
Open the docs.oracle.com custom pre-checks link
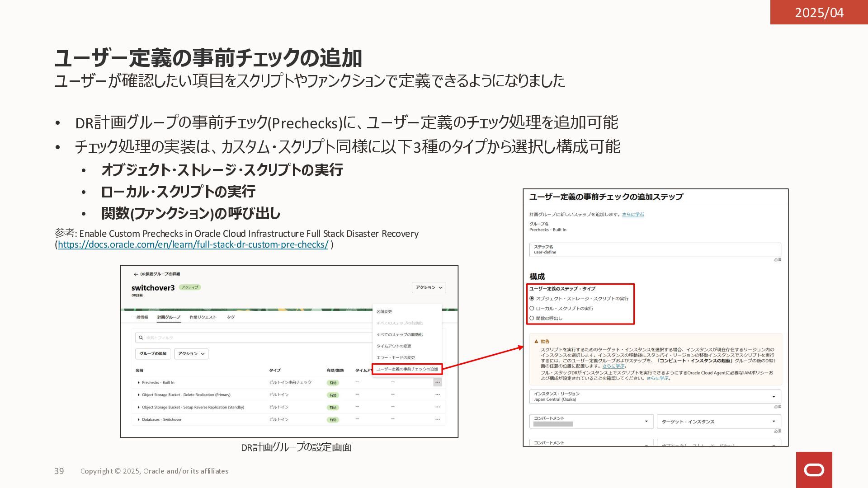(193, 245)
